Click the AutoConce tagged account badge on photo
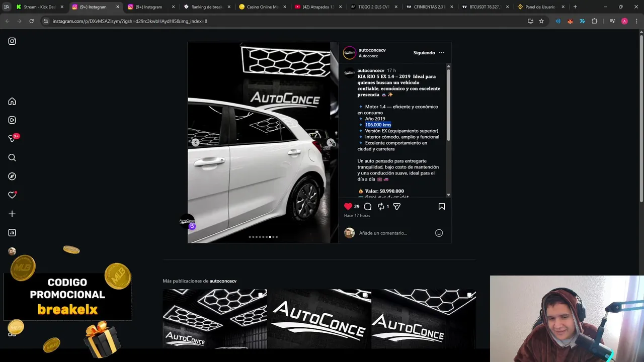 [187, 222]
